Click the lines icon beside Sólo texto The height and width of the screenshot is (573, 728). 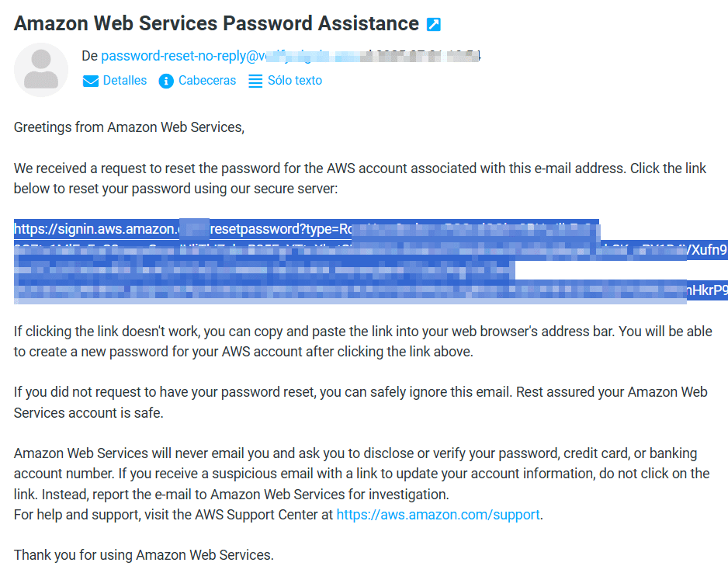(255, 81)
